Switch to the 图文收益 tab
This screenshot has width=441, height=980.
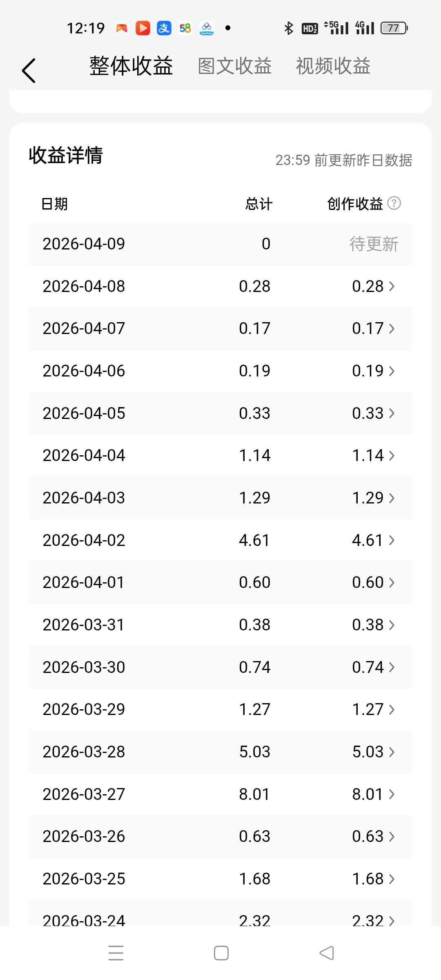click(235, 66)
